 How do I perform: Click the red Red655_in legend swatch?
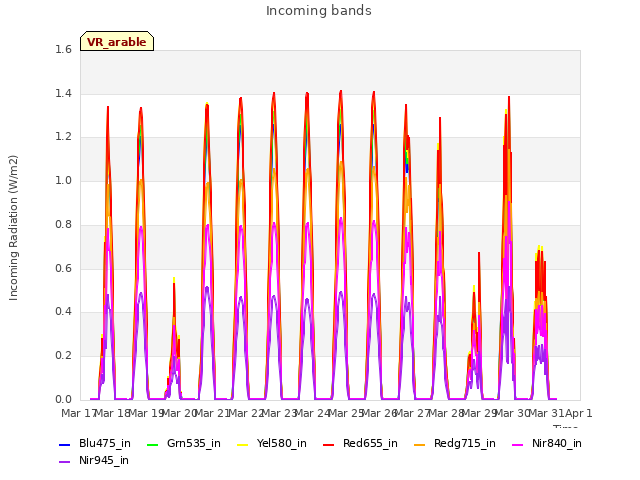(329, 444)
